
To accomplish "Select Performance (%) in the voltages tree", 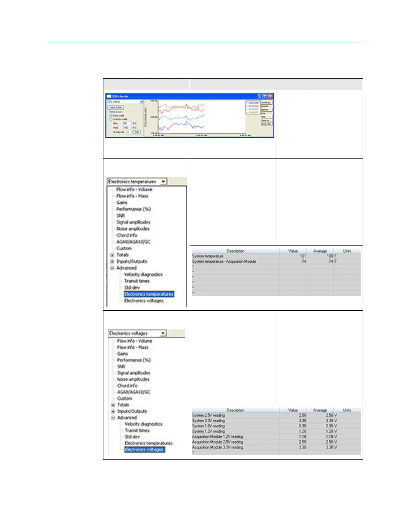I will point(134,360).
